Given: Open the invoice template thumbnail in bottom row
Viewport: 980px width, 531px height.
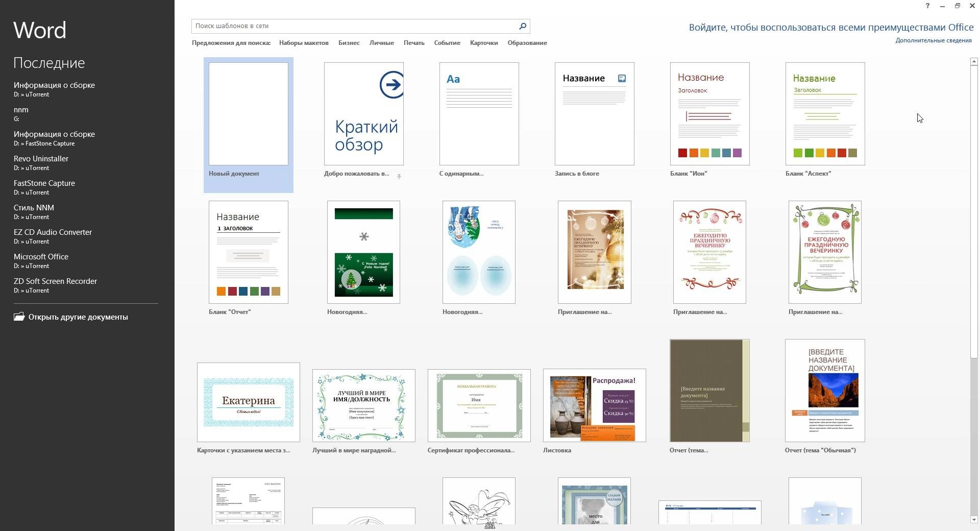Looking at the screenshot, I should tap(248, 501).
